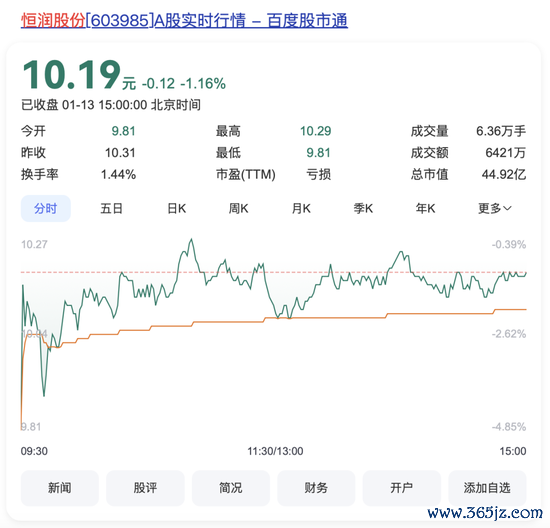Screen dimensions: 550x528
Task: Click the 10.27 y-axis label
Action: tap(34, 245)
